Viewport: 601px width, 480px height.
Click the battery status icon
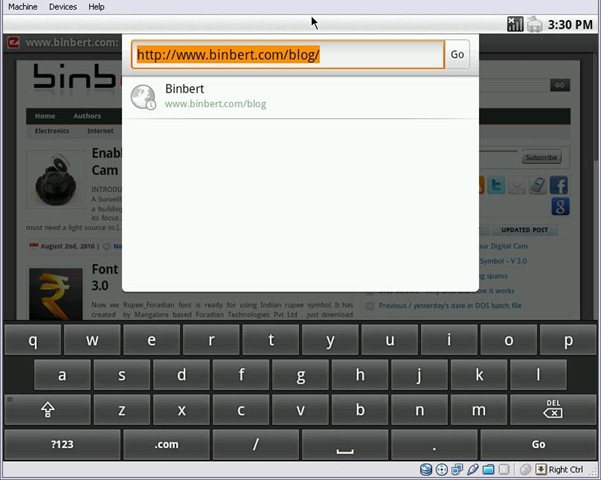click(535, 24)
